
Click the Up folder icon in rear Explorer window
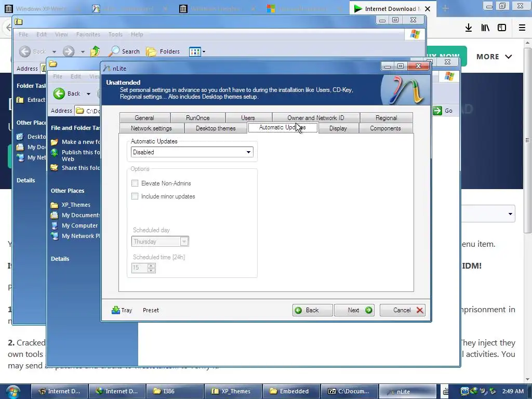(x=96, y=51)
